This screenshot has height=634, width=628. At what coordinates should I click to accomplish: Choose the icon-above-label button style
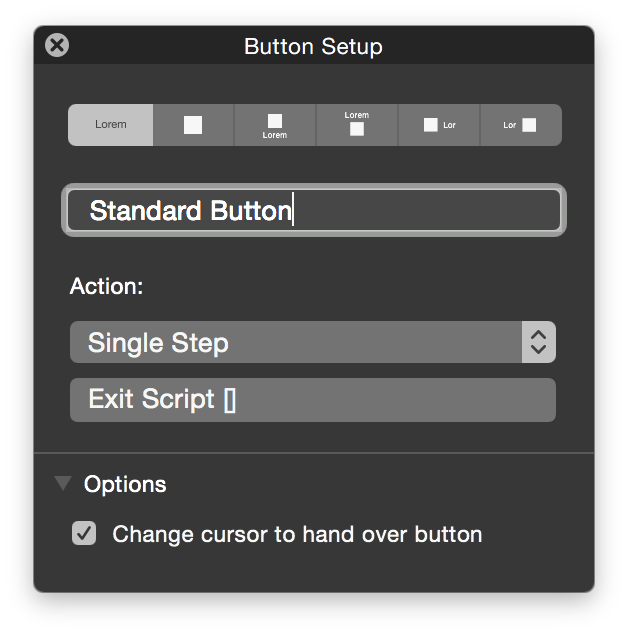click(275, 125)
